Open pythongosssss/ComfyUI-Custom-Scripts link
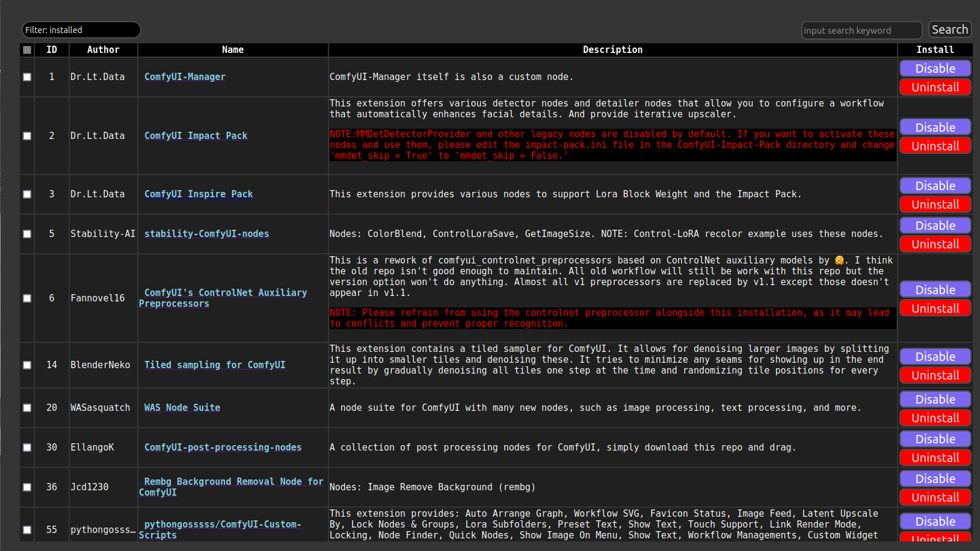The height and width of the screenshot is (551, 980). [x=220, y=530]
